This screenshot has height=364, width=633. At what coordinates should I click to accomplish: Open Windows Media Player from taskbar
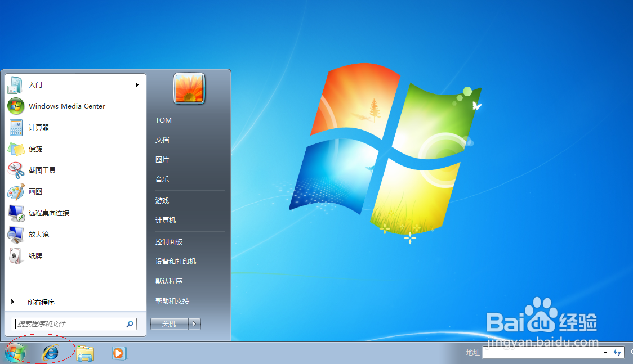119,353
